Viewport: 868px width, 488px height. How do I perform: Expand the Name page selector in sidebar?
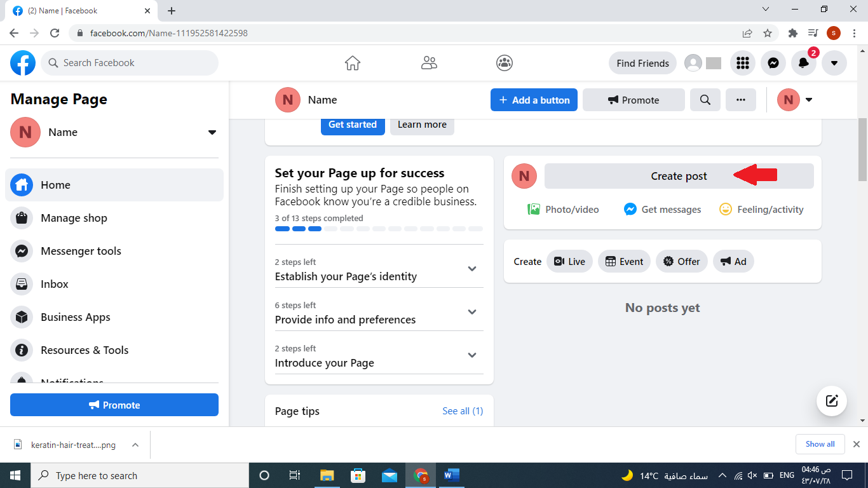pos(212,132)
